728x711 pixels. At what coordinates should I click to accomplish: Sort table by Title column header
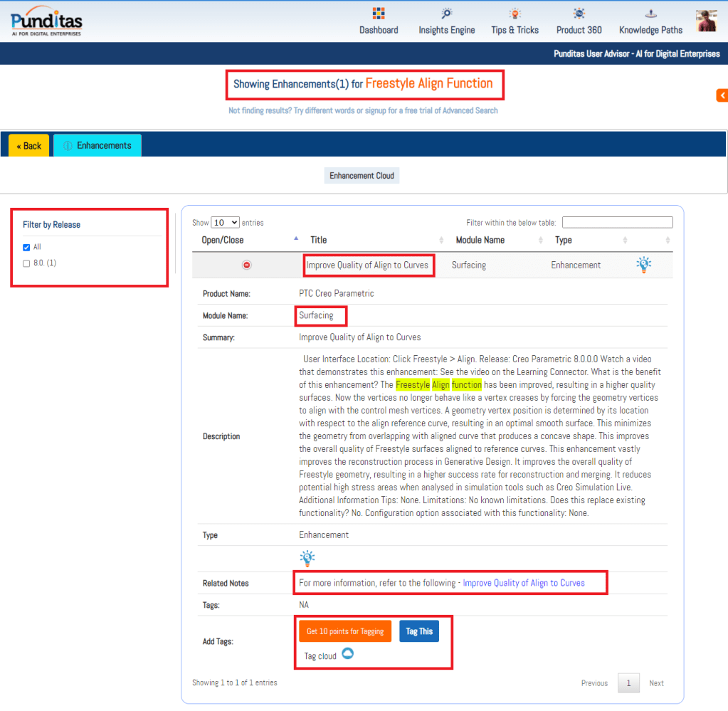[x=319, y=241]
